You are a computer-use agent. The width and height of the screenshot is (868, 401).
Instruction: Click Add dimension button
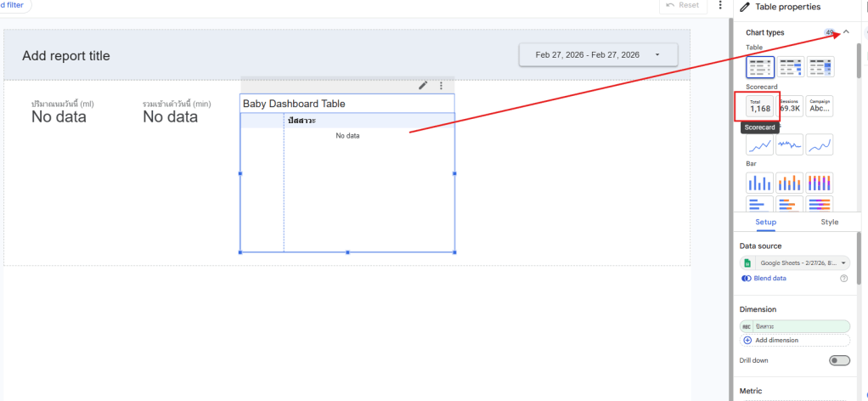tap(775, 340)
